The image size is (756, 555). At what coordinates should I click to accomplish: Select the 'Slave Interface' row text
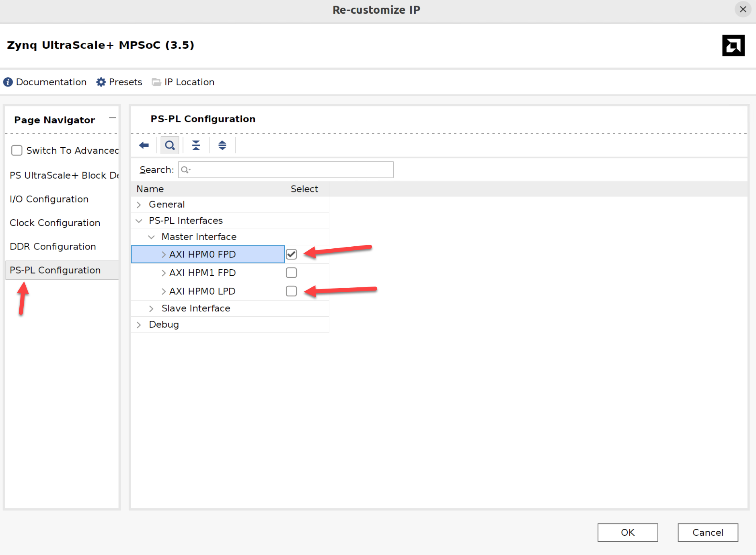pyautogui.click(x=196, y=308)
